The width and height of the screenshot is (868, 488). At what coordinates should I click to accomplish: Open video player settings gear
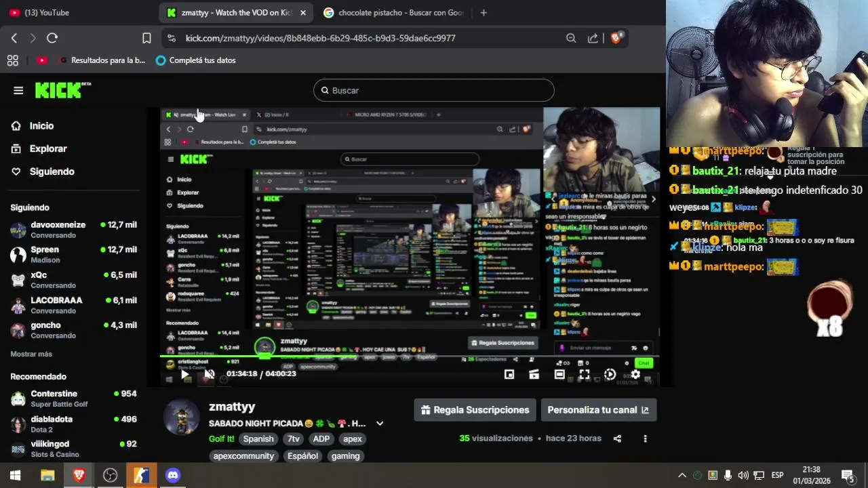pos(635,374)
